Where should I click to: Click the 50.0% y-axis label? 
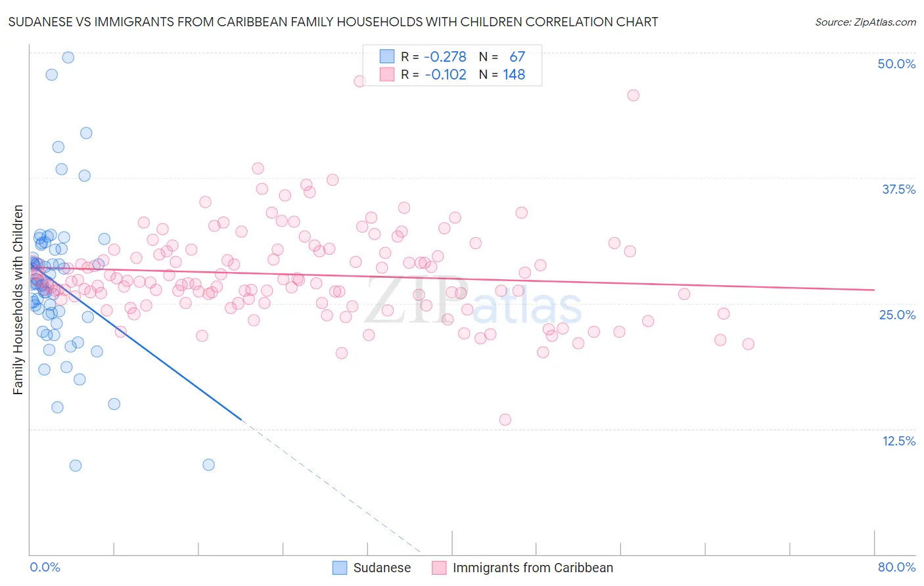pyautogui.click(x=896, y=64)
